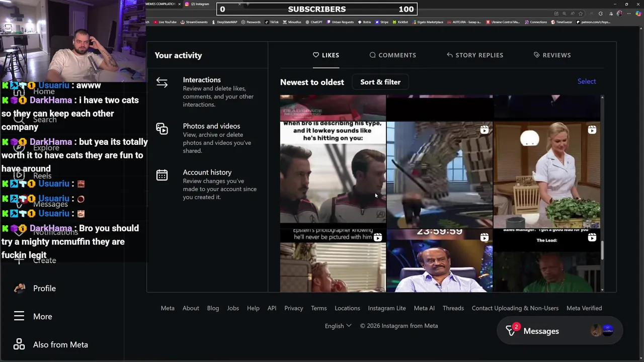Click the profile avatar icon in sidebar

pos(19,288)
